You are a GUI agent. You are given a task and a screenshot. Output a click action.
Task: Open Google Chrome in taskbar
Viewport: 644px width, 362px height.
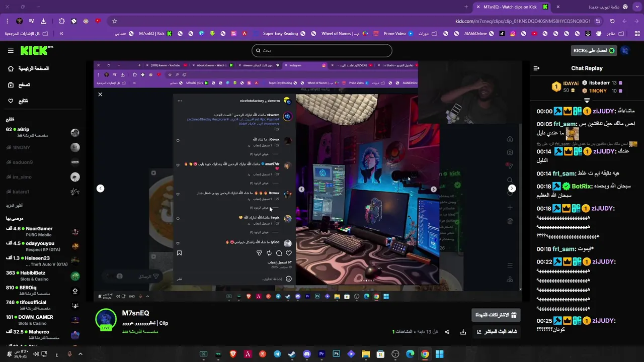click(425, 354)
